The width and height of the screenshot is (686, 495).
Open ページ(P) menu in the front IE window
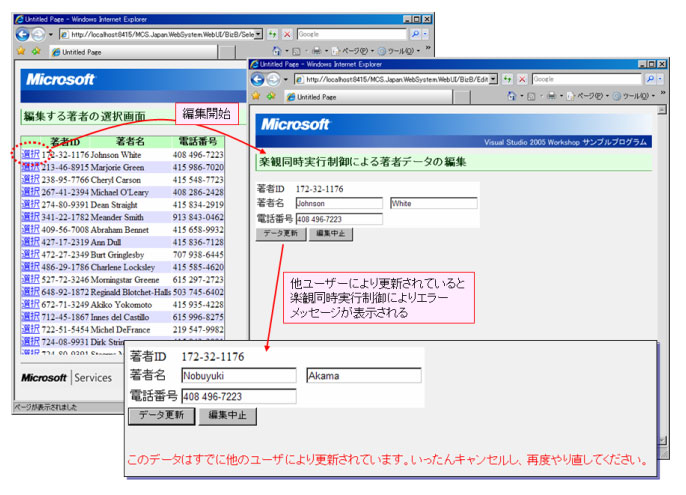click(588, 96)
